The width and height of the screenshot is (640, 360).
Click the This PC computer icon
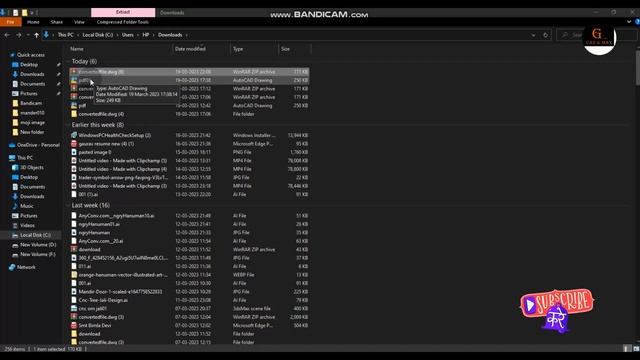(x=12, y=158)
